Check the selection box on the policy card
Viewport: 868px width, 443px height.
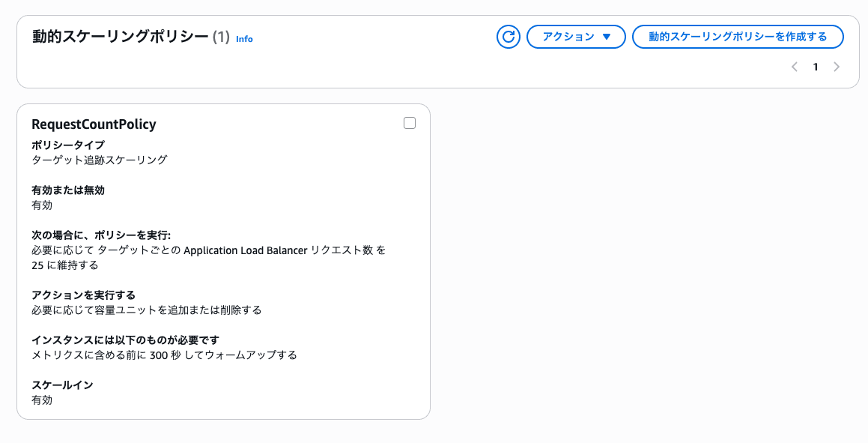(409, 122)
